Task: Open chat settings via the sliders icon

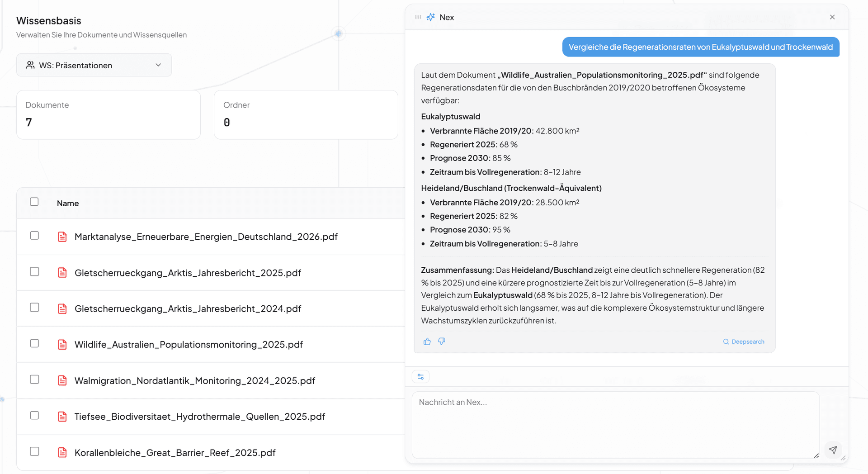Action: [420, 377]
